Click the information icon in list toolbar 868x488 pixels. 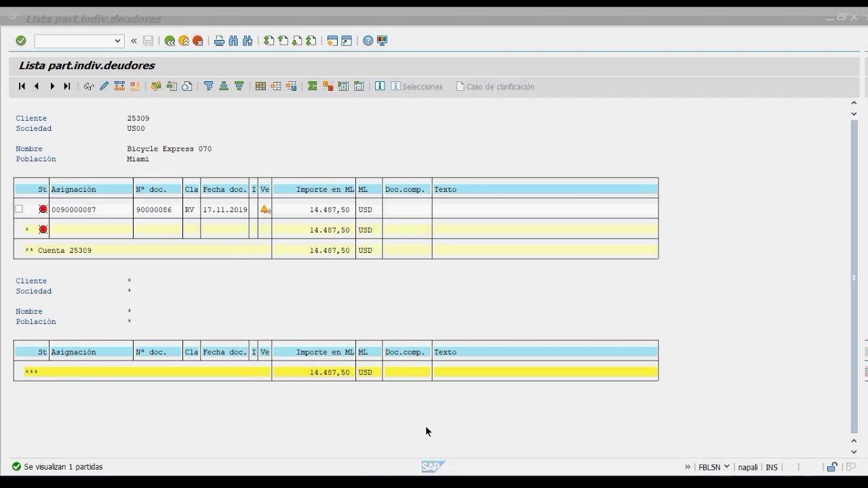(x=380, y=86)
